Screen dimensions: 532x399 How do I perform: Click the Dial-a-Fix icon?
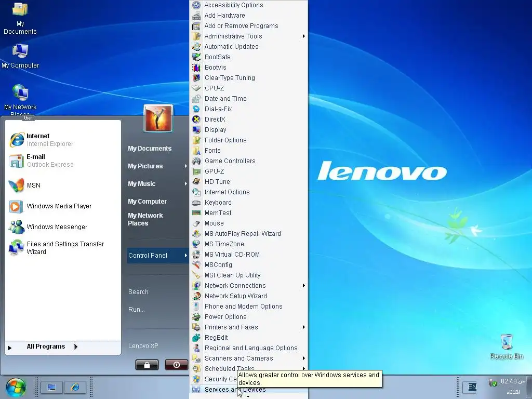tap(196, 109)
